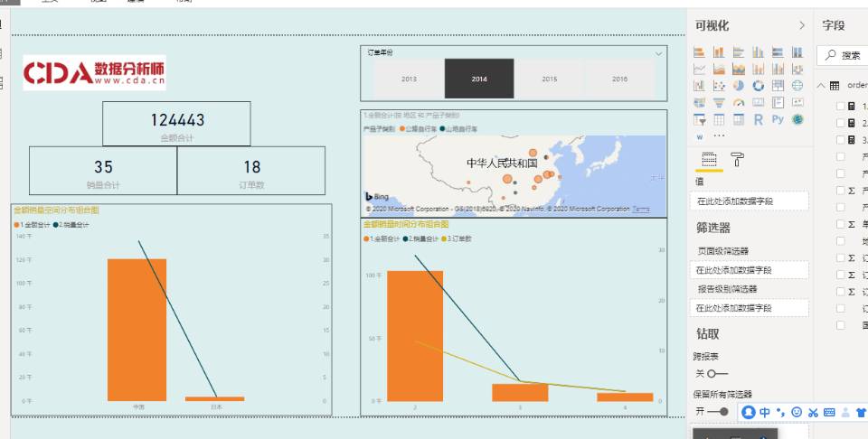Click the emoji face in IME toolbar
This screenshot has height=439, width=868.
click(797, 412)
